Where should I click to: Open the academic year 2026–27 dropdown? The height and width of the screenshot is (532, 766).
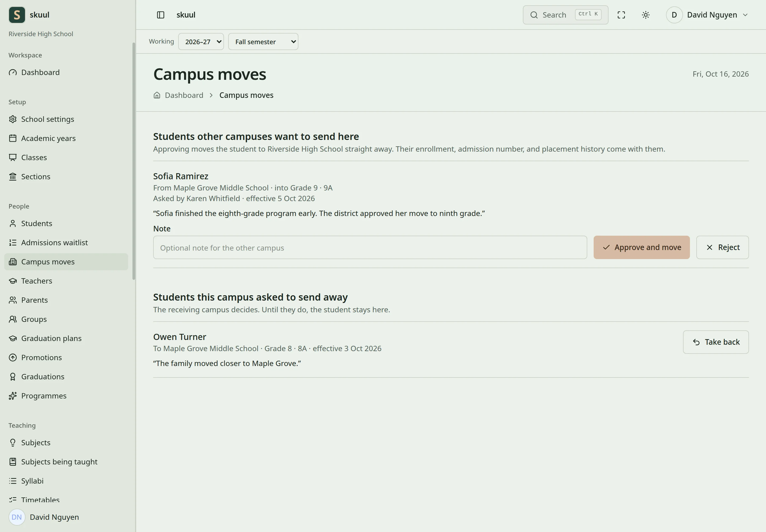pos(201,42)
